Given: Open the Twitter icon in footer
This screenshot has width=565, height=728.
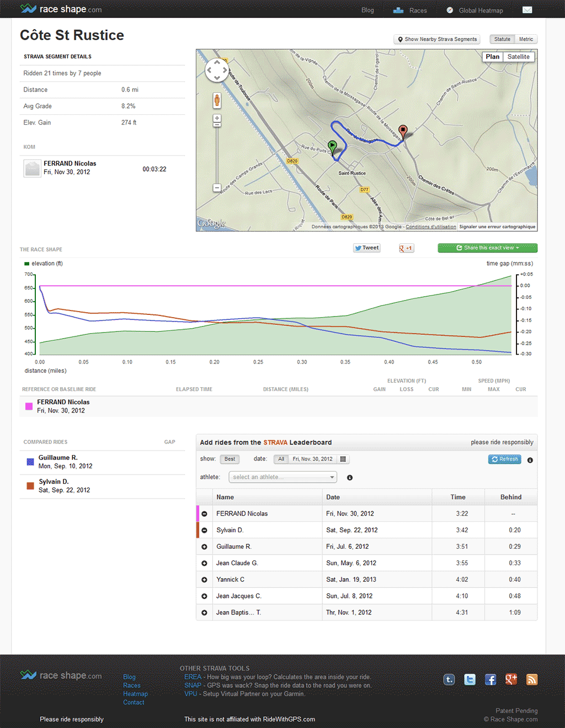Looking at the screenshot, I should tap(470, 679).
